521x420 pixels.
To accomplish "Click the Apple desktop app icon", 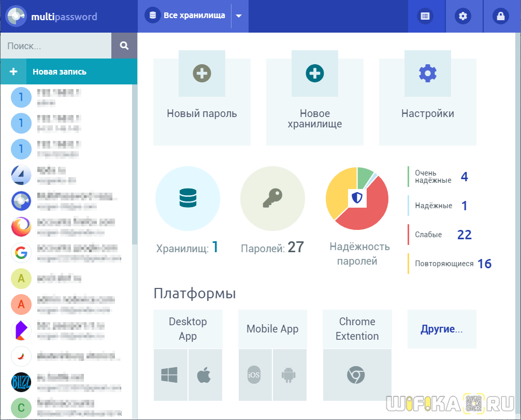I will pos(205,375).
